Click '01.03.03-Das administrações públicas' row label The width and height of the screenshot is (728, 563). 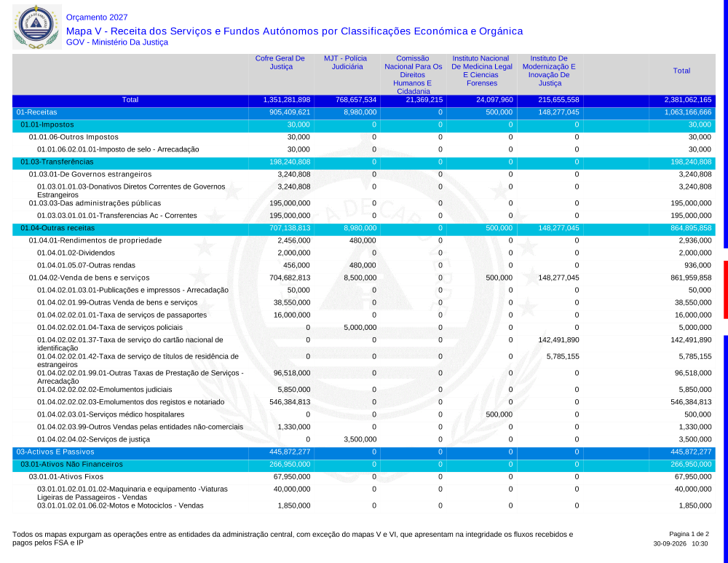95,203
